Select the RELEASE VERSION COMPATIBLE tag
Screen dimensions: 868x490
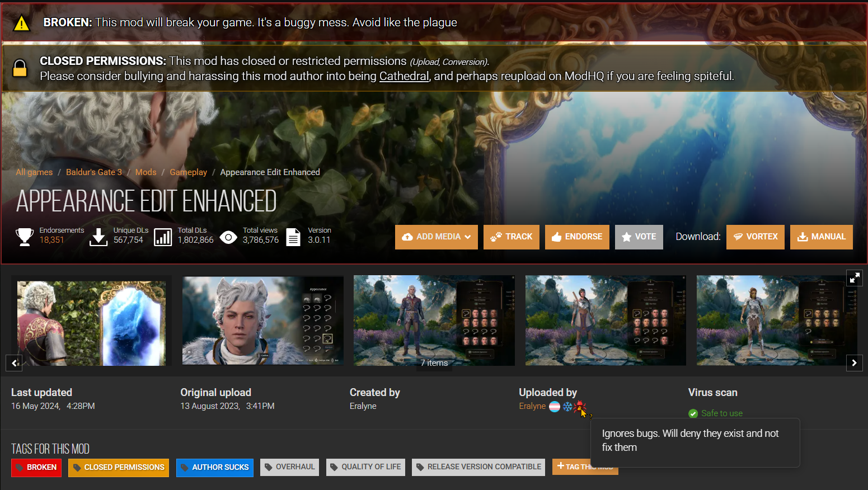click(478, 467)
